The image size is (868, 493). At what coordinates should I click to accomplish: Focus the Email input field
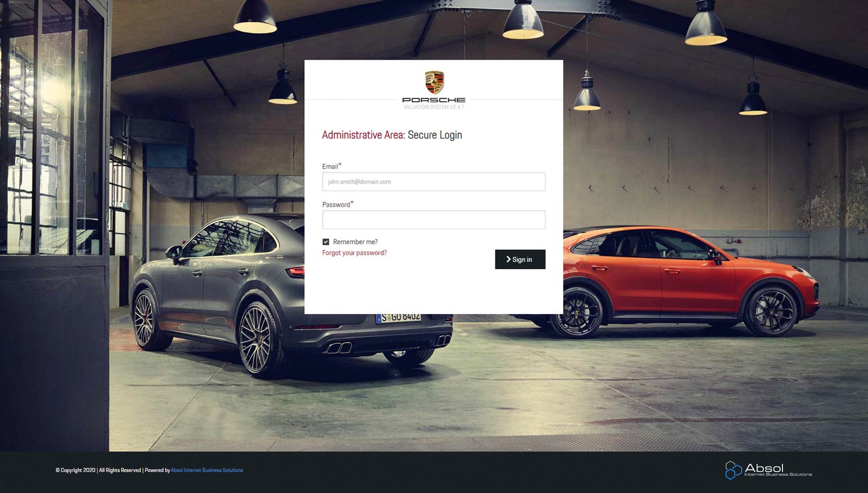pyautogui.click(x=433, y=182)
